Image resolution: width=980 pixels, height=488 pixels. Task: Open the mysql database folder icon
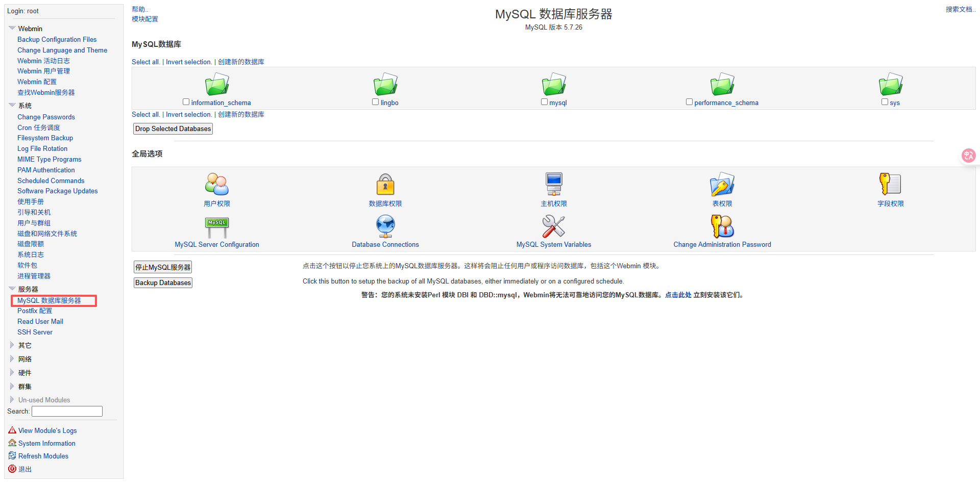click(554, 84)
